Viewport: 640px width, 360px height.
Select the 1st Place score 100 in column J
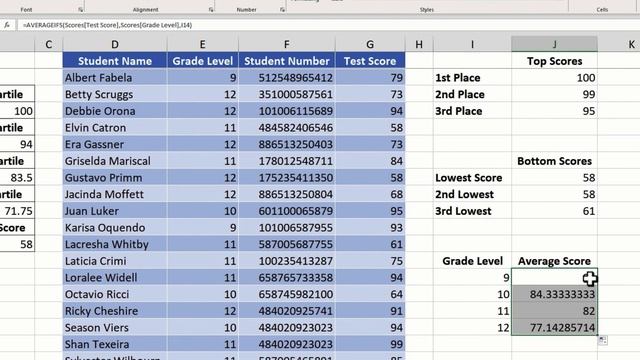pyautogui.click(x=554, y=78)
